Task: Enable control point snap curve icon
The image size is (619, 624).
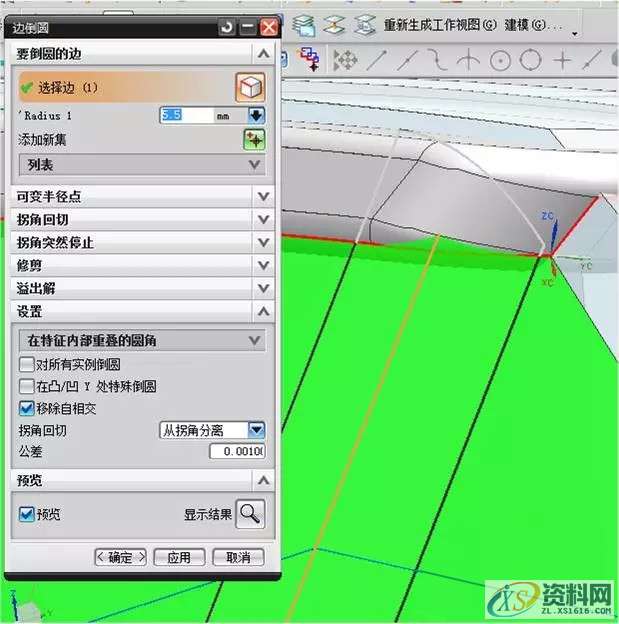Action: [x=437, y=60]
